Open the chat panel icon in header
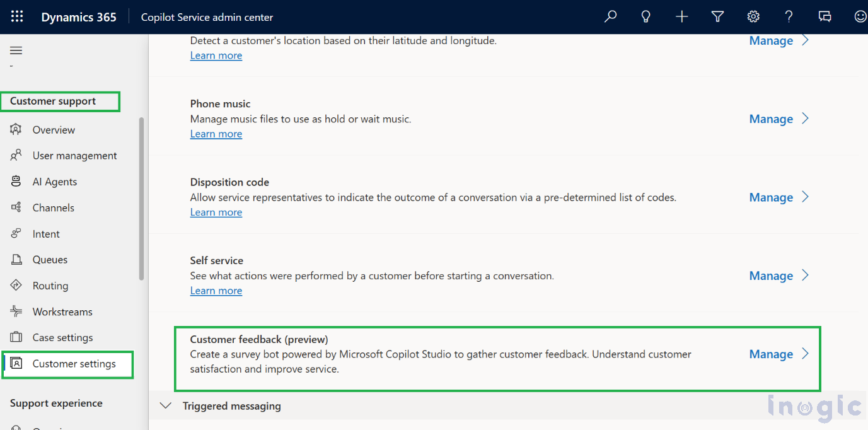Screen dimensions: 868x430 (x=825, y=17)
